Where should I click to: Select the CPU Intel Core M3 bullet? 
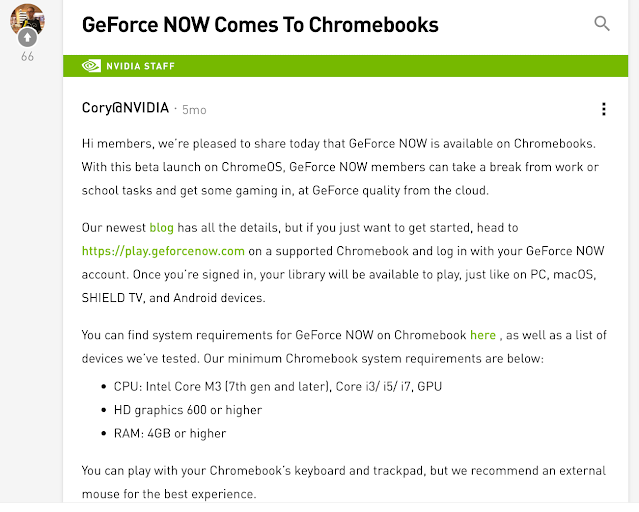[278, 386]
